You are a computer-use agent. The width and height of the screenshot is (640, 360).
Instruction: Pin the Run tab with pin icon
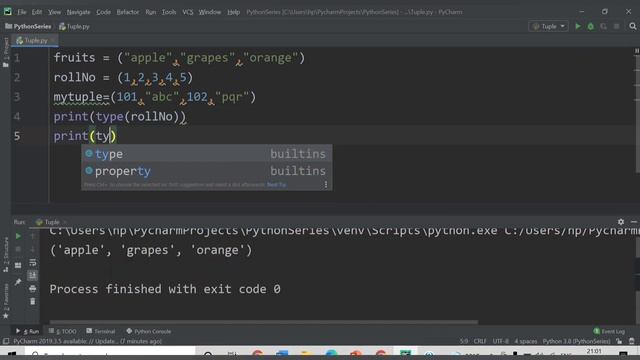18,282
